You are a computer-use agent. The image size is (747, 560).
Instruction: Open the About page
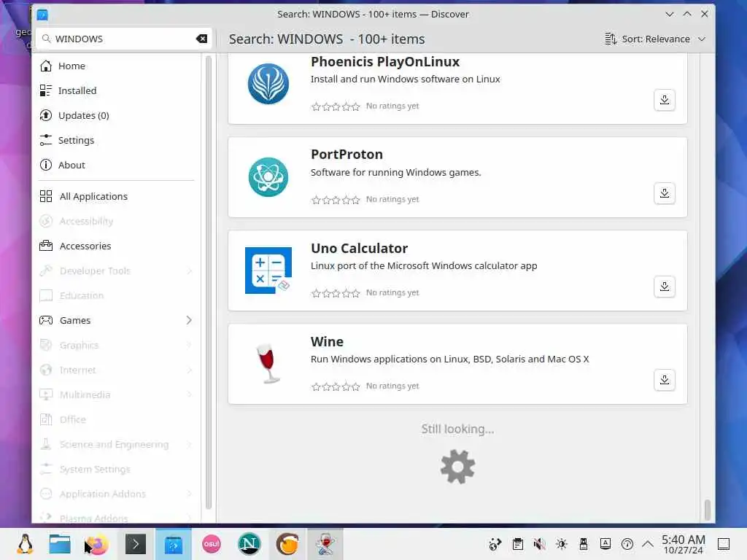[117, 165]
